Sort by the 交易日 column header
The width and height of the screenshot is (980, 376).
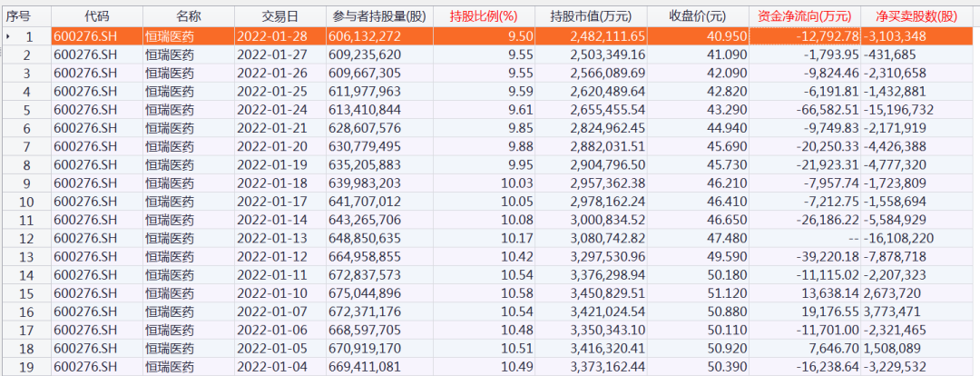[280, 16]
